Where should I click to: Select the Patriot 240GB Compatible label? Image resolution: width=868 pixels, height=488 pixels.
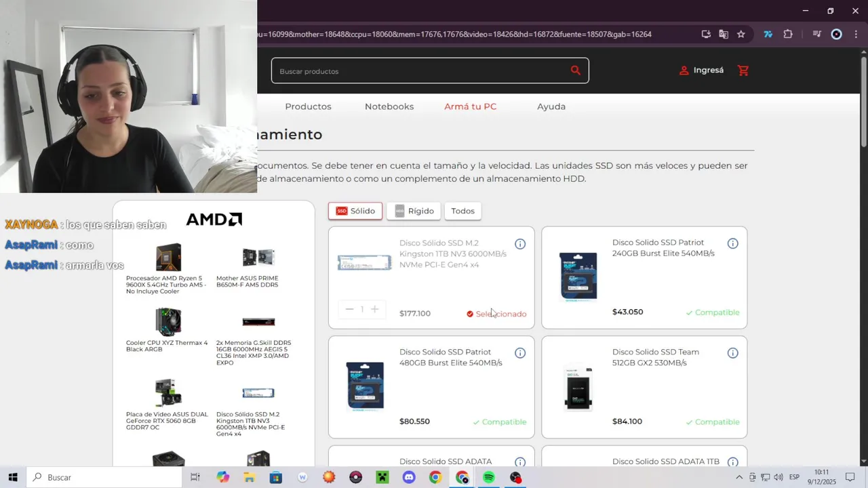coord(712,312)
